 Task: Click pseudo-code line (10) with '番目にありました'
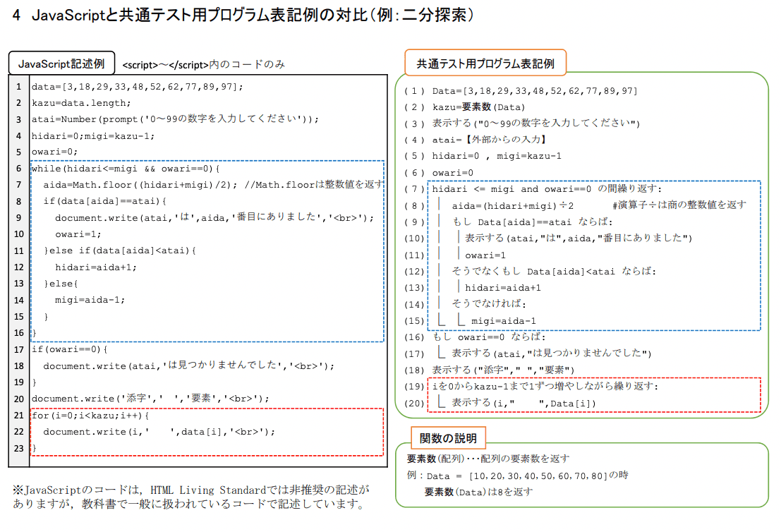[579, 238]
